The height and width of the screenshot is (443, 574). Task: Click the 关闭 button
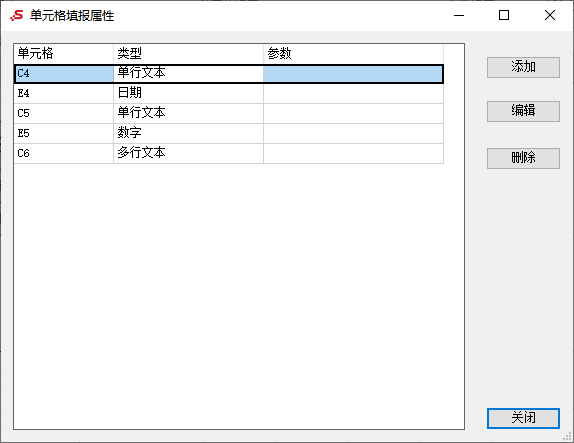[x=523, y=418]
